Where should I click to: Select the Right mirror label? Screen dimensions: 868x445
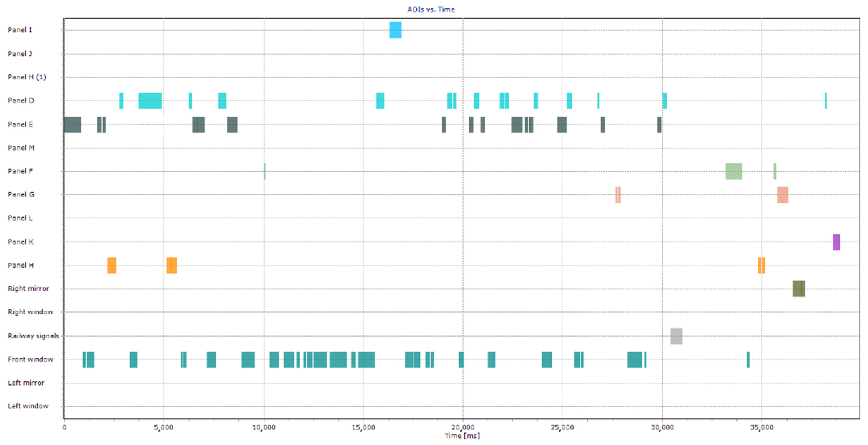coord(28,289)
